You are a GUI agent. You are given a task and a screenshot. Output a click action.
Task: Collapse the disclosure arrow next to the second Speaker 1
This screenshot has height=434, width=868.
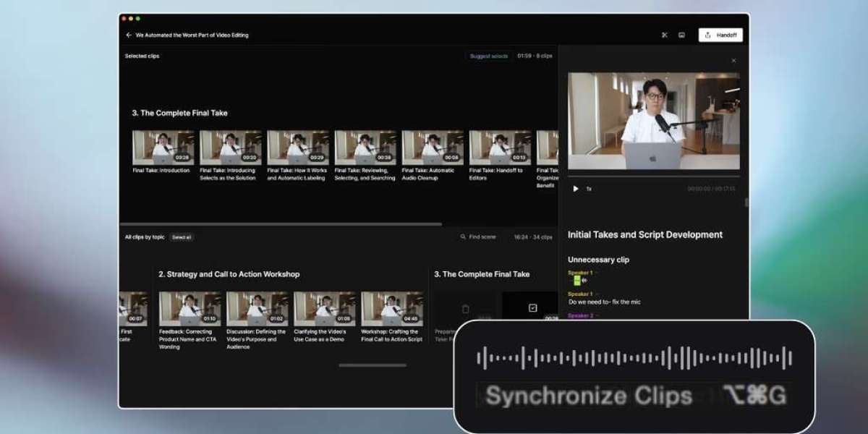(597, 293)
